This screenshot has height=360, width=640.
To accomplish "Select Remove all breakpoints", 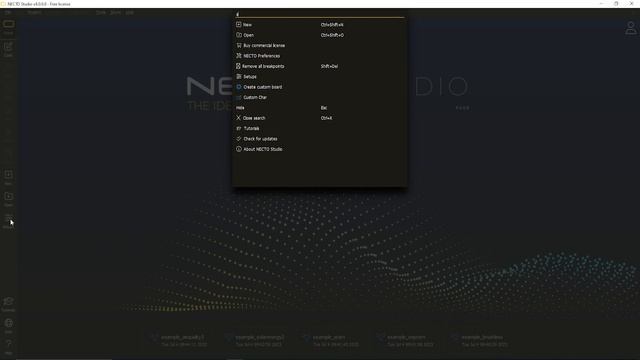I will 320,66.
